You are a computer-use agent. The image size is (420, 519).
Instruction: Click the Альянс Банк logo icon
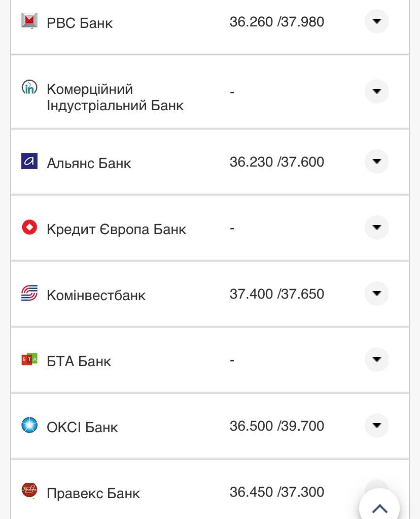[x=29, y=161]
